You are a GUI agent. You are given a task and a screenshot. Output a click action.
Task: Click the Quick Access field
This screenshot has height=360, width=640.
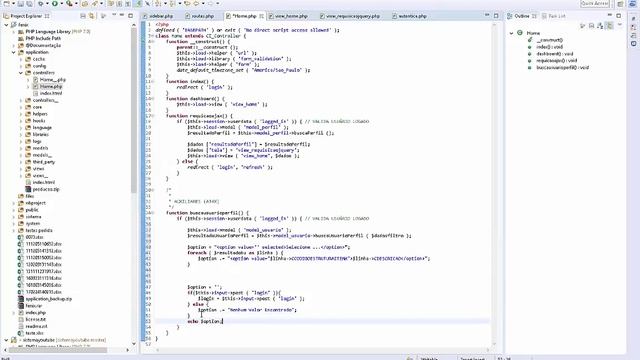point(595,3)
